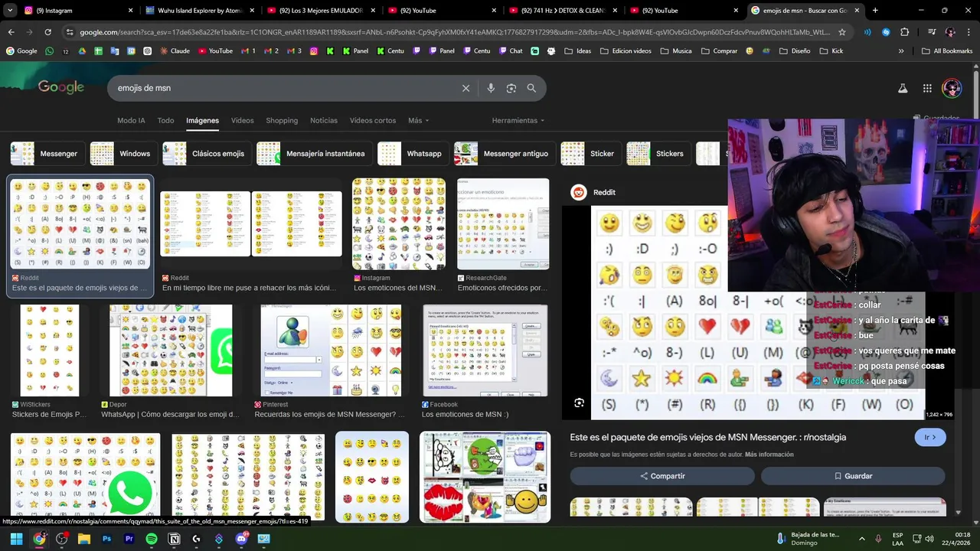Image resolution: width=980 pixels, height=551 pixels.
Task: Click the magnifier search icon
Action: coord(531,88)
